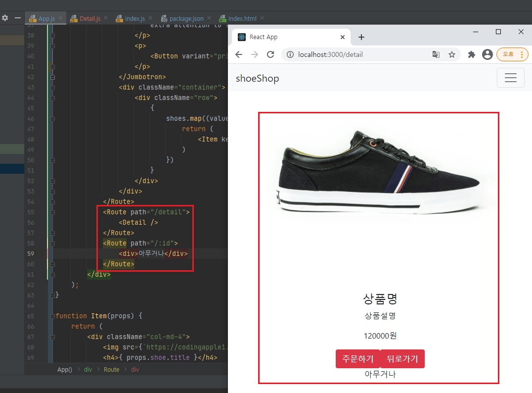Close the package.json editor tab
532x393 pixels.
point(209,18)
